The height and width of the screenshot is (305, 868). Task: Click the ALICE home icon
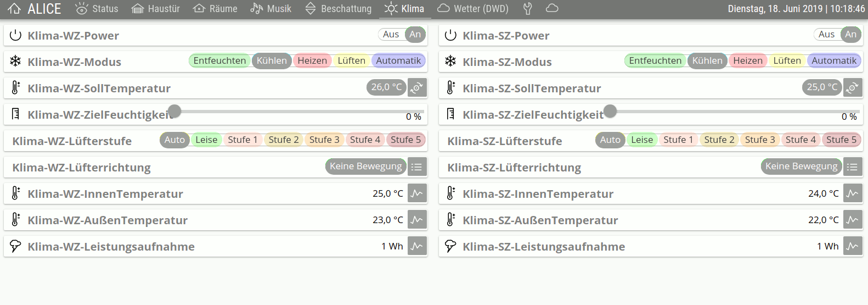[x=14, y=9]
